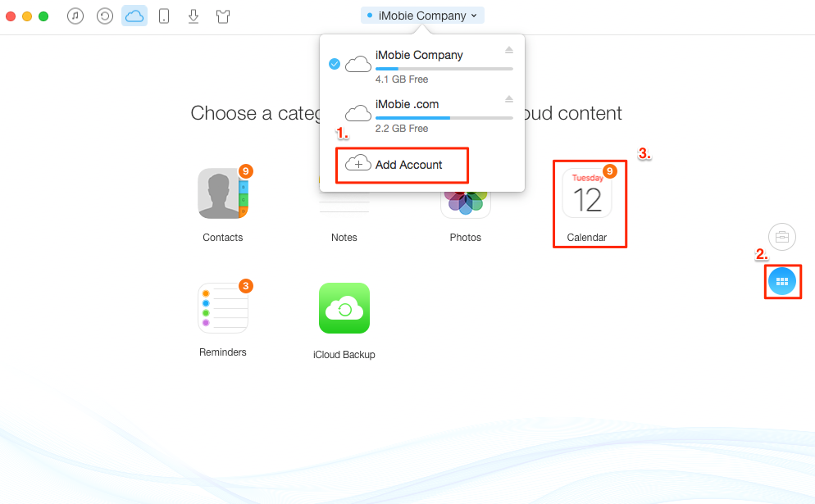Click the Contacts label
The width and height of the screenshot is (815, 504).
tap(223, 238)
